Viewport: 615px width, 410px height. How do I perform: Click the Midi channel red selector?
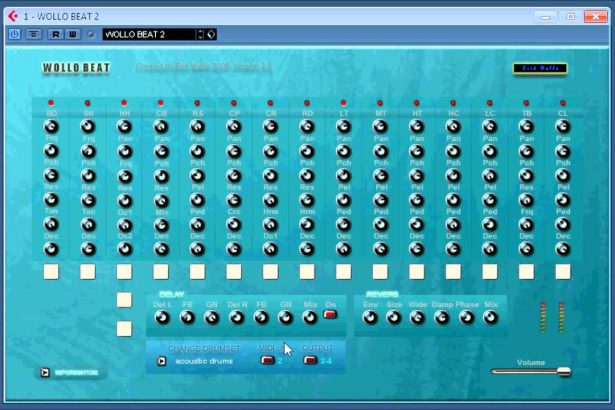point(266,361)
